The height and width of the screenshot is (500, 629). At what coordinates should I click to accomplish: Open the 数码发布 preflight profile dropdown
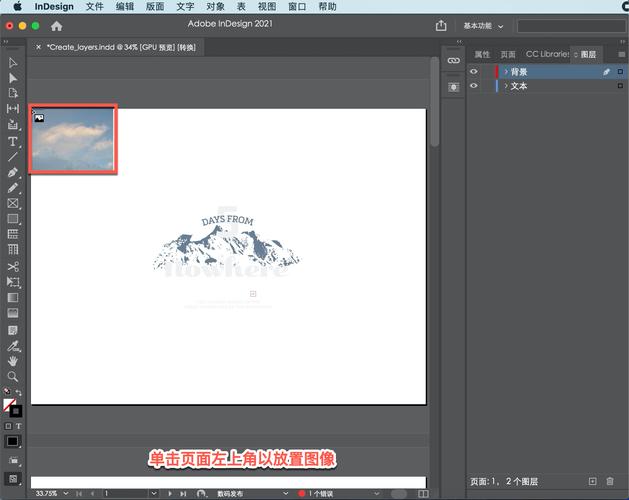(286, 493)
